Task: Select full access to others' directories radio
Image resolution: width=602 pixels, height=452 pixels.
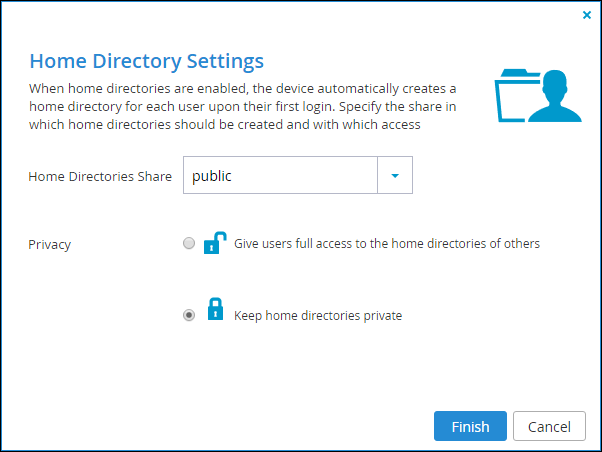Action: click(189, 243)
